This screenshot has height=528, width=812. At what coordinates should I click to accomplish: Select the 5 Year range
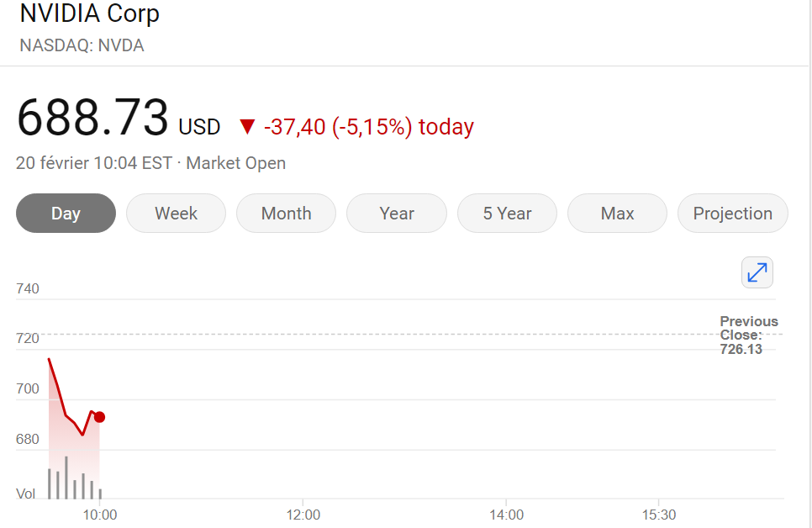coord(507,214)
